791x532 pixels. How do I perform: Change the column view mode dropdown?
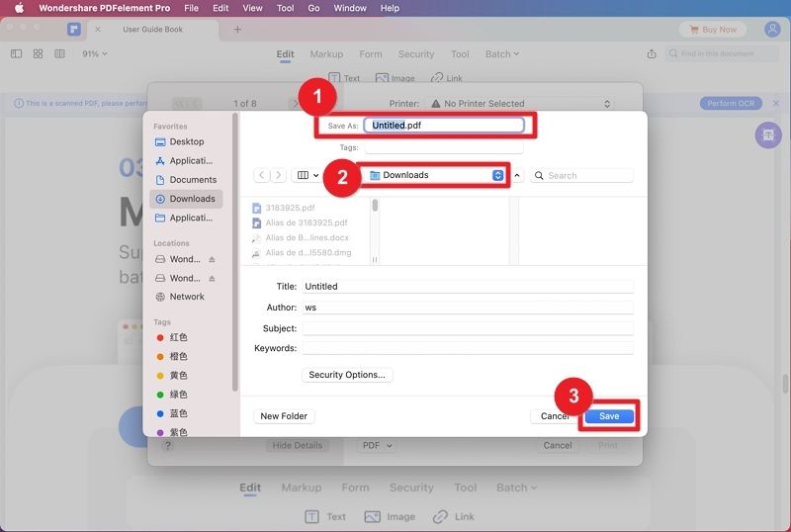(x=308, y=175)
